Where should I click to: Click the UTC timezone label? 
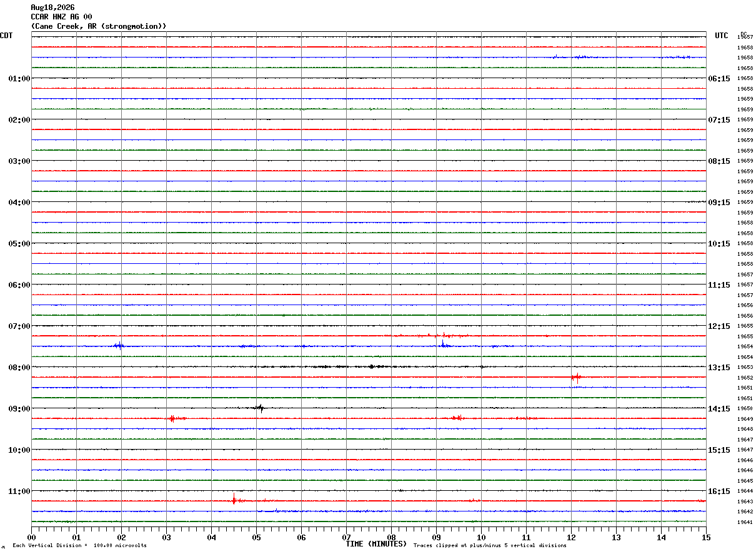[x=722, y=36]
